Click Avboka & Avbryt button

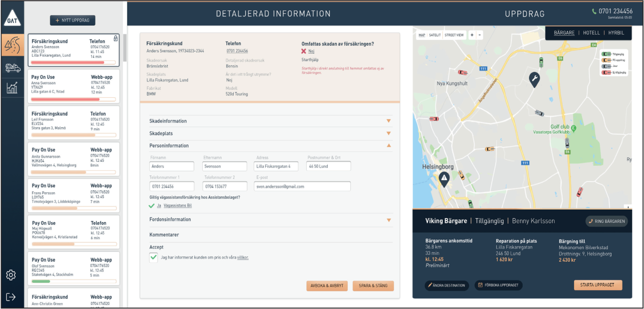click(x=327, y=286)
